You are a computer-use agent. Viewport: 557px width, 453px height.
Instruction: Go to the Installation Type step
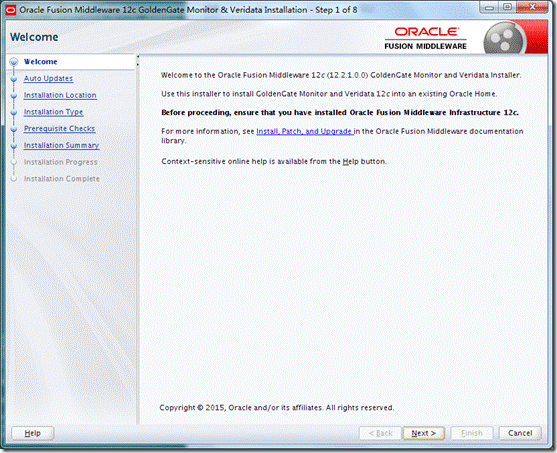point(53,112)
